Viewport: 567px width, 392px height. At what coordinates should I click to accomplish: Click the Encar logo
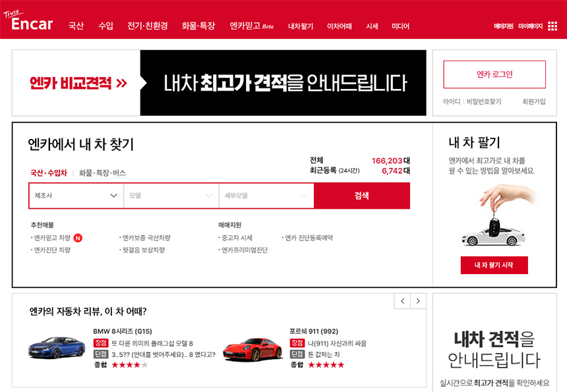[x=28, y=21]
